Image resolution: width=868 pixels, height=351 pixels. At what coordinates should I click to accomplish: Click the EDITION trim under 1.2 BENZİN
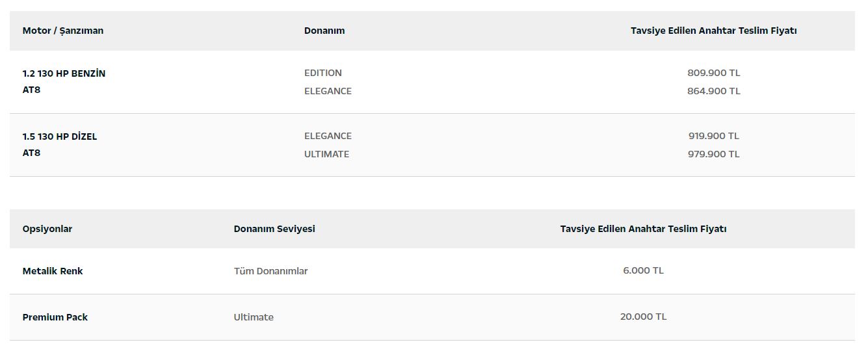pos(323,73)
